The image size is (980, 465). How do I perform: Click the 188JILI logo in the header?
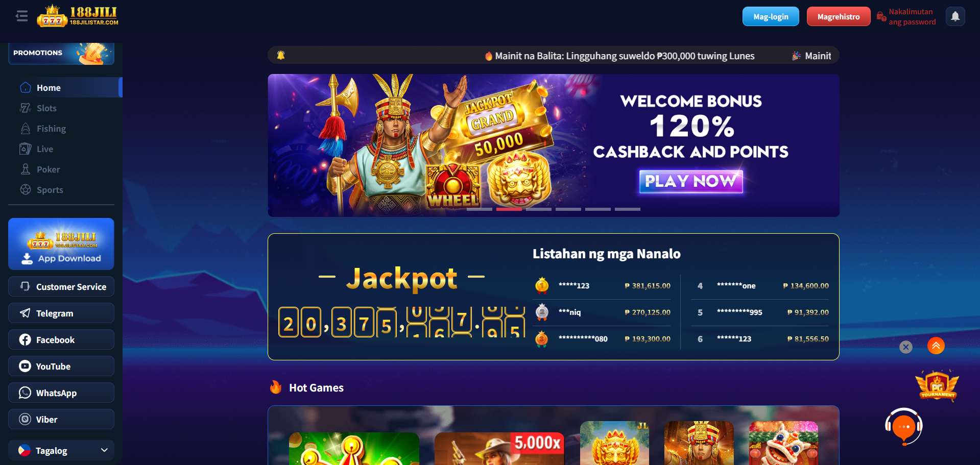(78, 16)
